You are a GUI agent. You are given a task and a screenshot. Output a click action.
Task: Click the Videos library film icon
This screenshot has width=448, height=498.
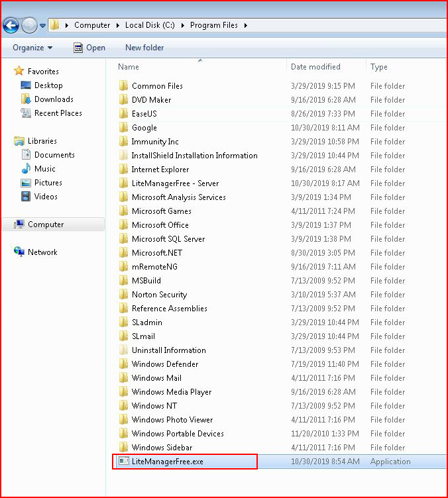pos(26,196)
